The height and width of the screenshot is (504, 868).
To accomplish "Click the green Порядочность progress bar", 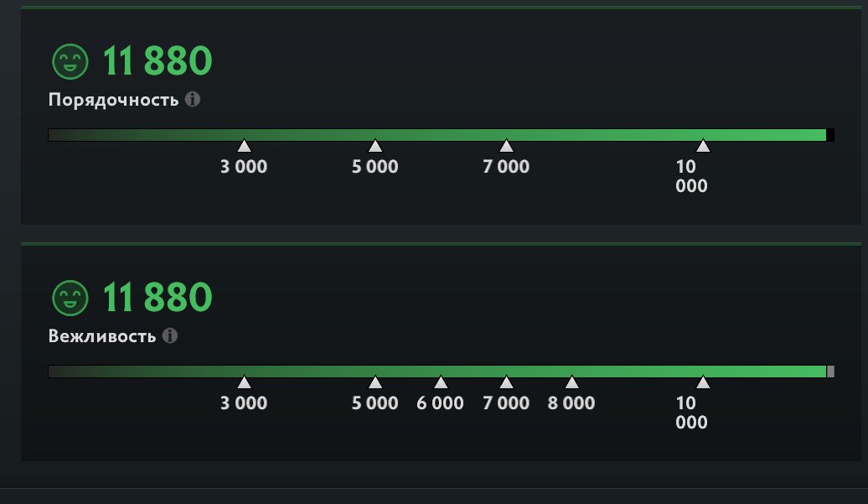I will (x=437, y=135).
